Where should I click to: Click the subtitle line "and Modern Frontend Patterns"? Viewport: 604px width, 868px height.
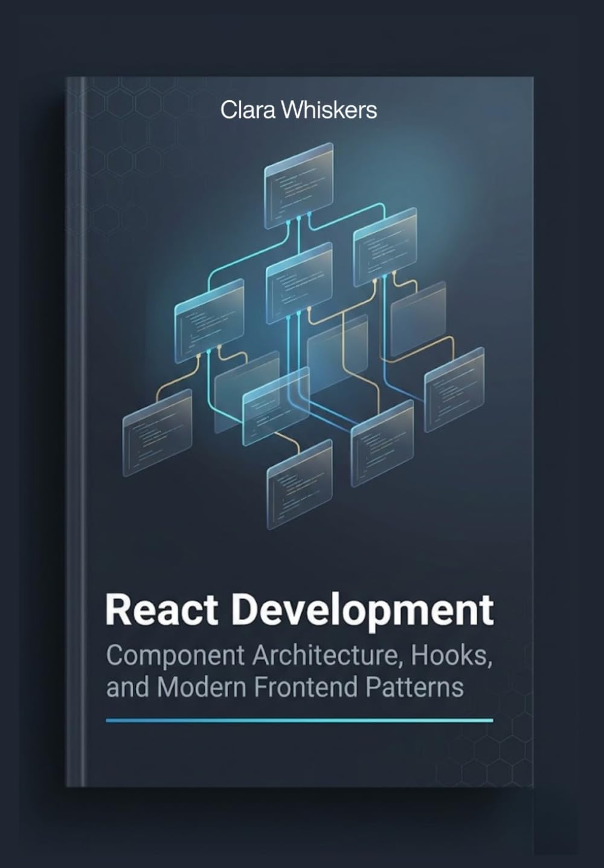click(285, 688)
